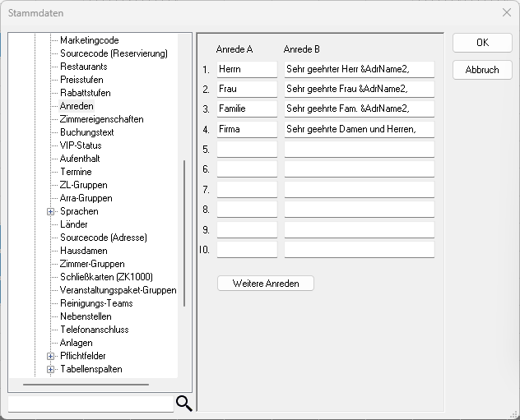
Task: Open Schließkarten (ZK1000) tree entry
Action: point(106,277)
